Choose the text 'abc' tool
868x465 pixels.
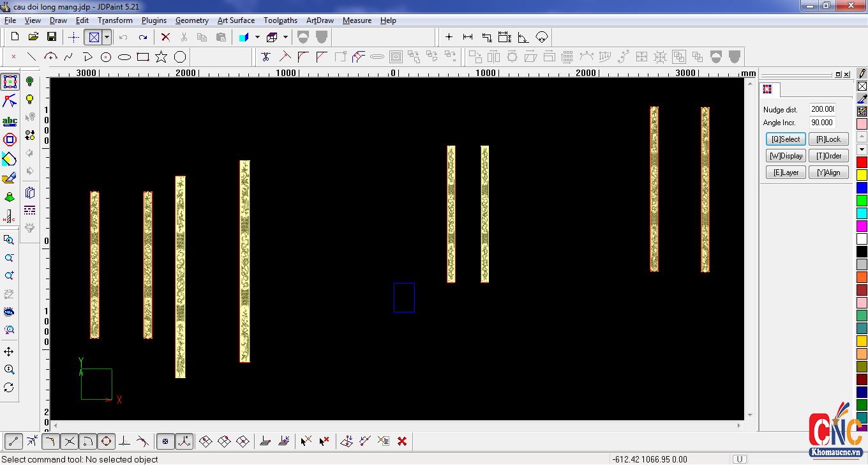10,121
